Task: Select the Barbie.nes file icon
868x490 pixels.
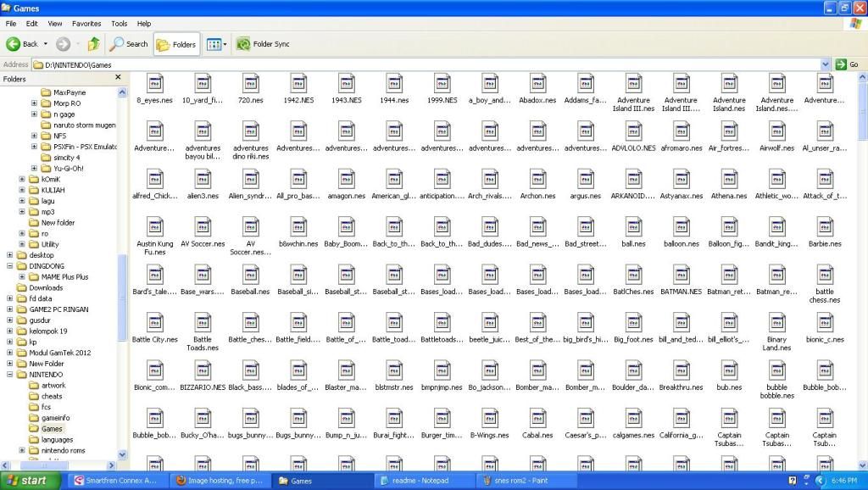Action: [826, 227]
